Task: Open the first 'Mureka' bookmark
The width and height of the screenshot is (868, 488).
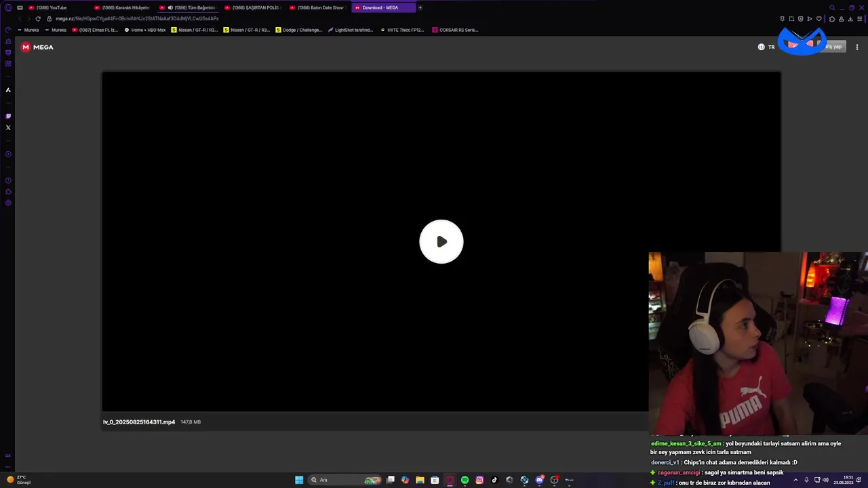Action: coord(28,30)
